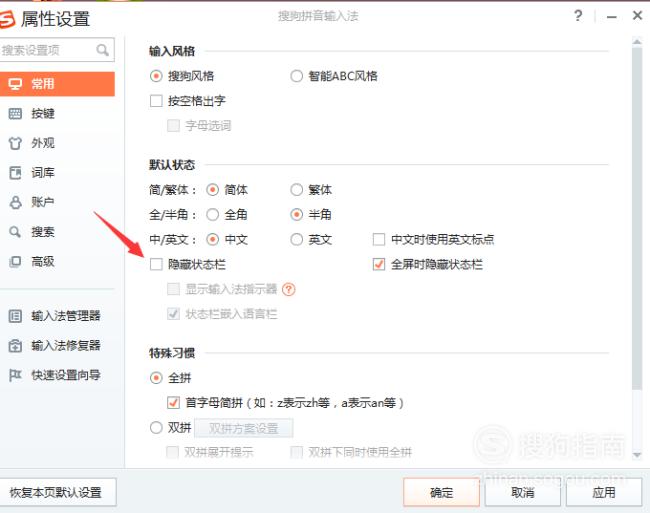Click the scrollbar down arrow
The height and width of the screenshot is (513, 650).
(x=637, y=455)
